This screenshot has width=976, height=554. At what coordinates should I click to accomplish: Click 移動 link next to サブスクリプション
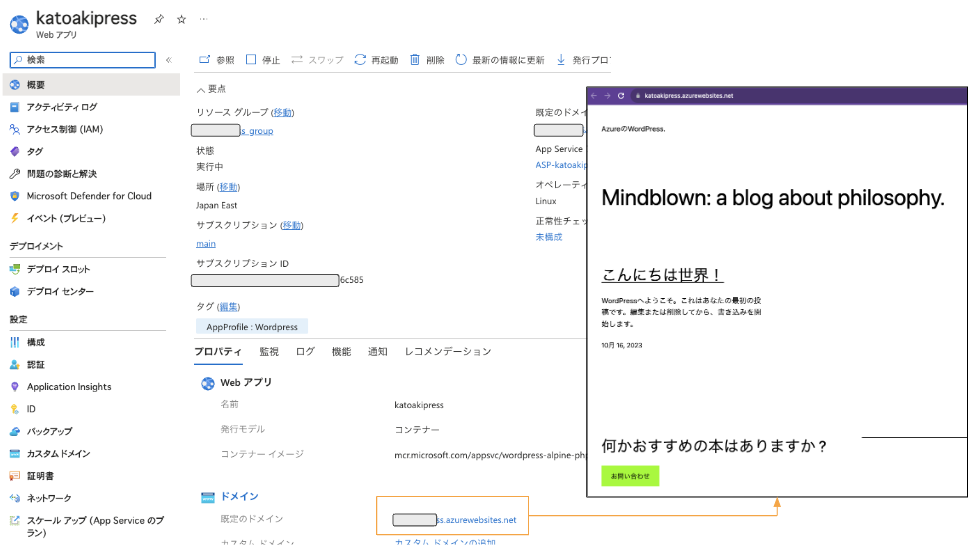click(x=291, y=225)
